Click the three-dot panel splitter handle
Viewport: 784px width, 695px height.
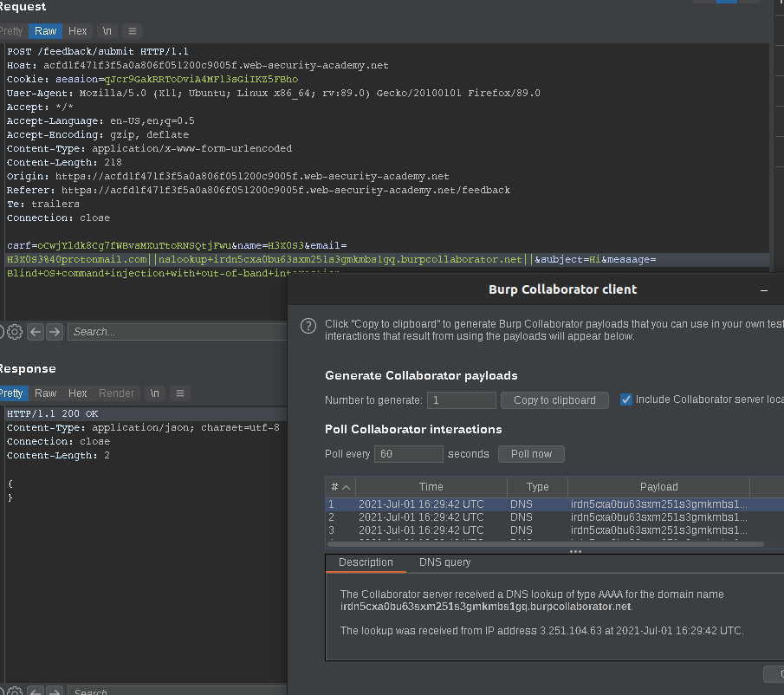click(x=575, y=551)
